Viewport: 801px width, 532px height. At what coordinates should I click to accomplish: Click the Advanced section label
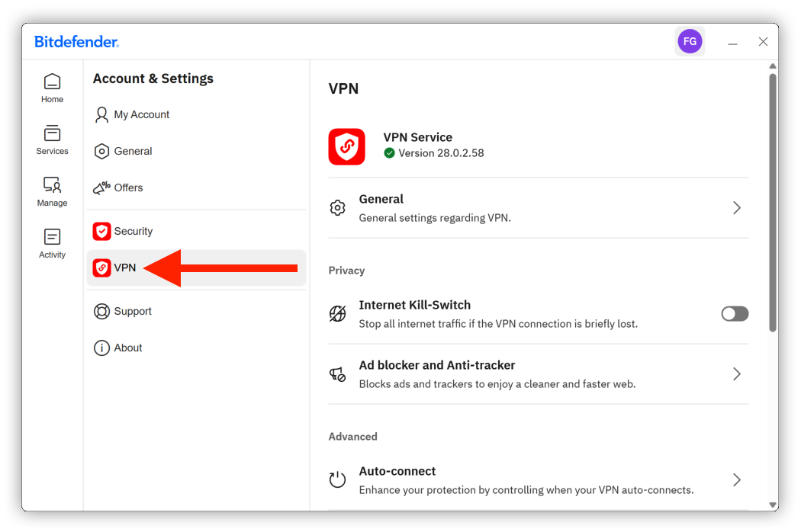pos(352,437)
